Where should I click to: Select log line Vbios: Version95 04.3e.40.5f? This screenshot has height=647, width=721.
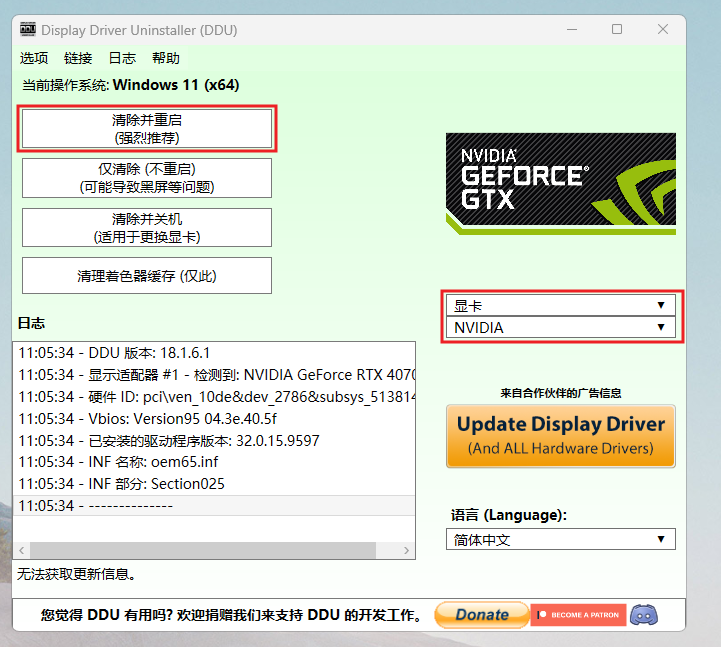pyautogui.click(x=214, y=418)
